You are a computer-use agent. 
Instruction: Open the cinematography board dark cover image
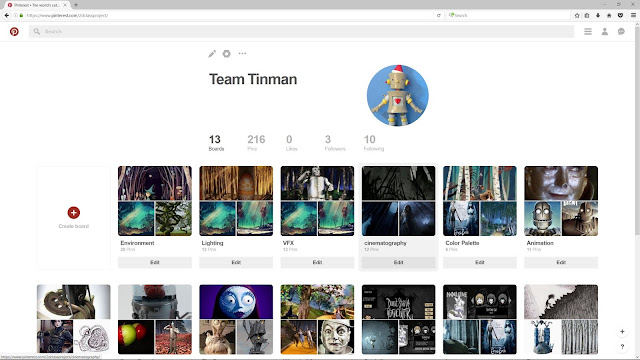[398, 183]
